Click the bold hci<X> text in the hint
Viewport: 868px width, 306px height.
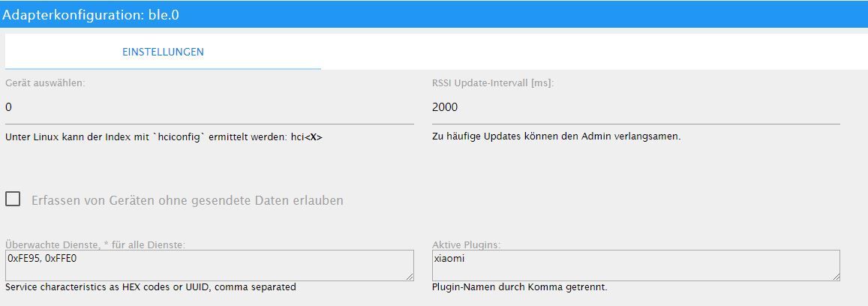tap(307, 137)
